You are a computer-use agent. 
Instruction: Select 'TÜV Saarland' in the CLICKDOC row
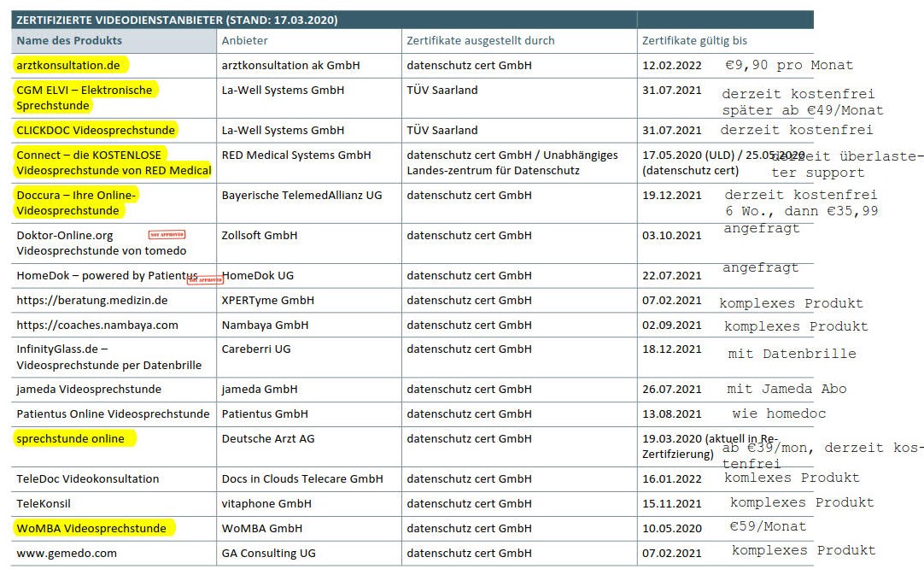(442, 131)
